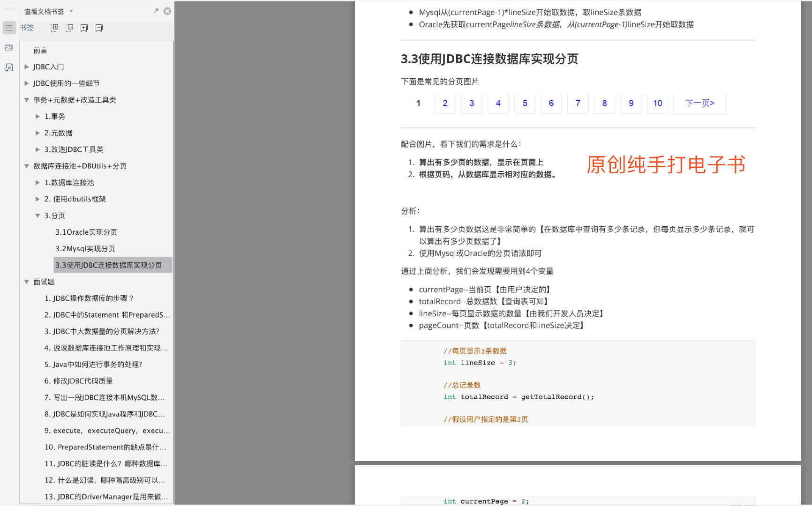Open bookmark 12. 什么是幻读
812x506 pixels.
[x=105, y=480]
